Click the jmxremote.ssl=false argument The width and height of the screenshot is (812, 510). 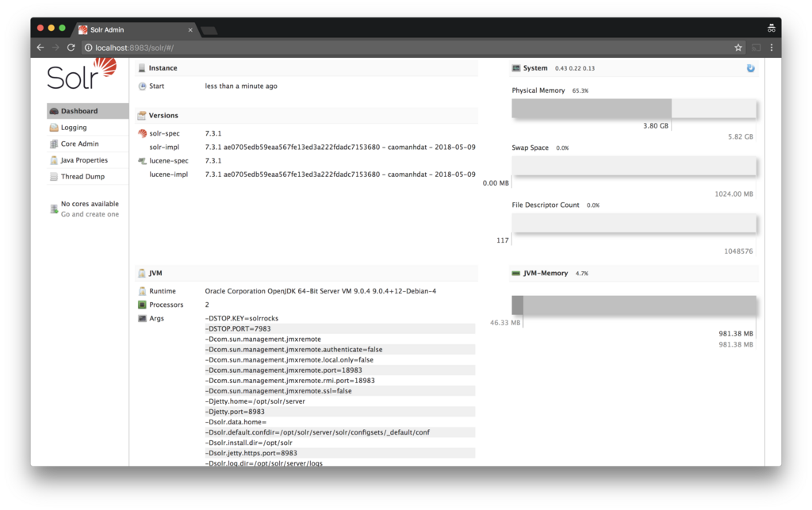click(278, 391)
